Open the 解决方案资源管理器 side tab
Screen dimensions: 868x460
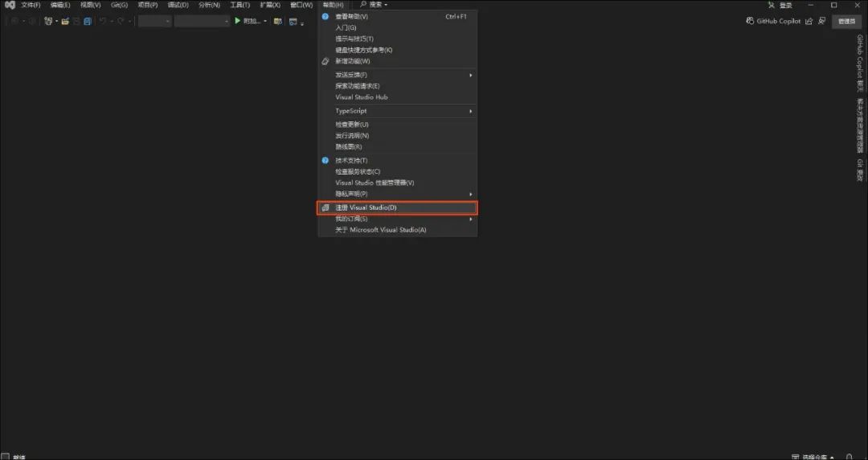pos(860,125)
